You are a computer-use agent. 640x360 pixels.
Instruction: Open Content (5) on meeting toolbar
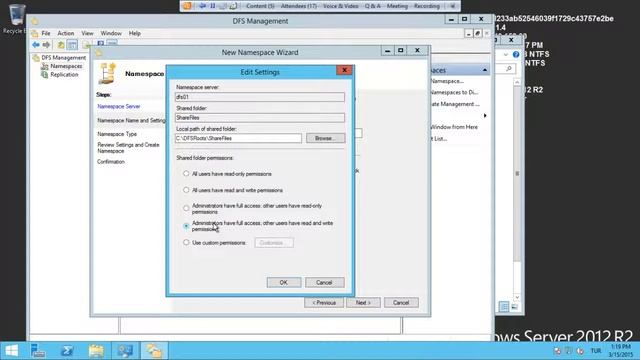click(x=260, y=6)
